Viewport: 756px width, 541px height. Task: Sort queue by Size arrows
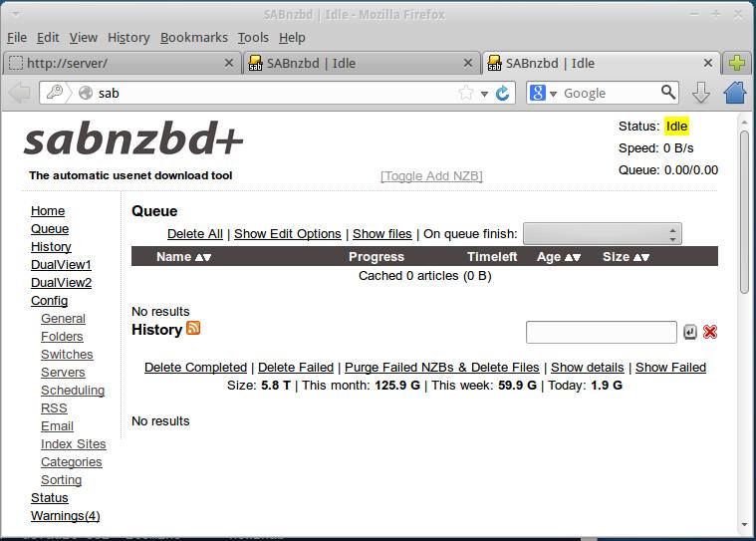point(641,257)
